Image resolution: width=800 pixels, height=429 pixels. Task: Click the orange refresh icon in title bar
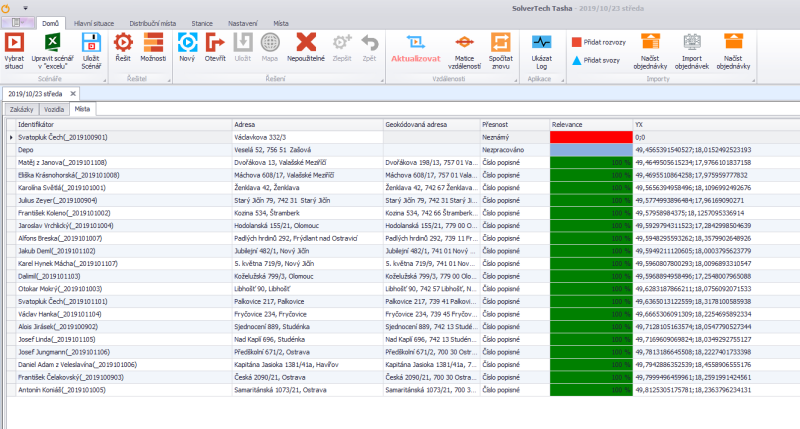tap(6, 8)
